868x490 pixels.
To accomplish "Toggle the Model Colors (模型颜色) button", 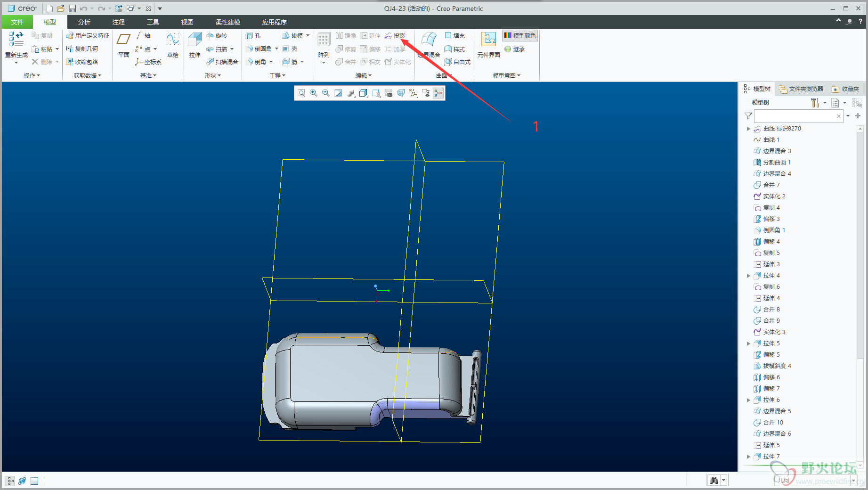I will 519,36.
